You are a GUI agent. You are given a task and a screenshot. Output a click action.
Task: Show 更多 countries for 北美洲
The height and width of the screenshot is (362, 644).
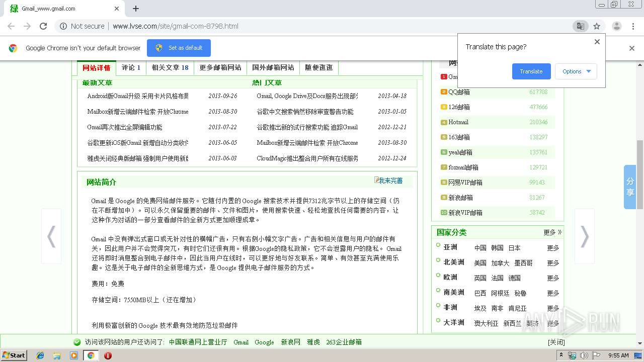click(x=553, y=263)
